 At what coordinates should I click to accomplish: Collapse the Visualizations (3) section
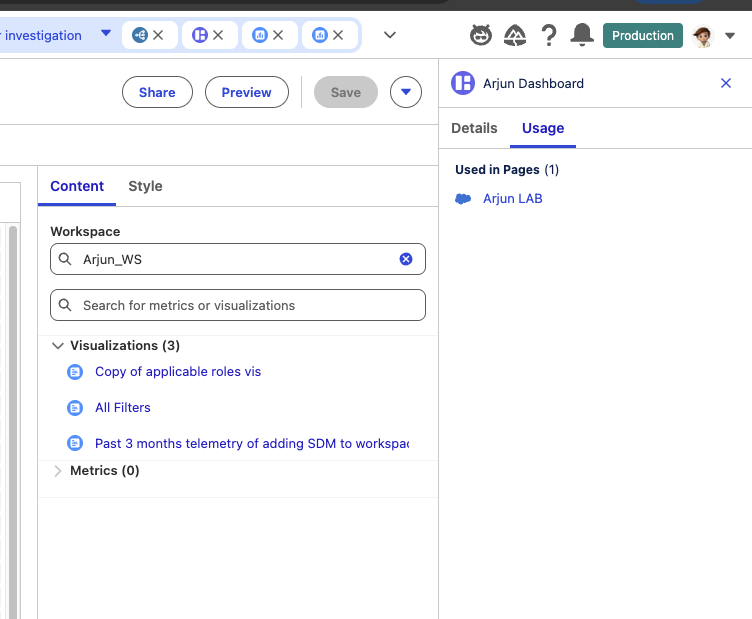click(58, 346)
